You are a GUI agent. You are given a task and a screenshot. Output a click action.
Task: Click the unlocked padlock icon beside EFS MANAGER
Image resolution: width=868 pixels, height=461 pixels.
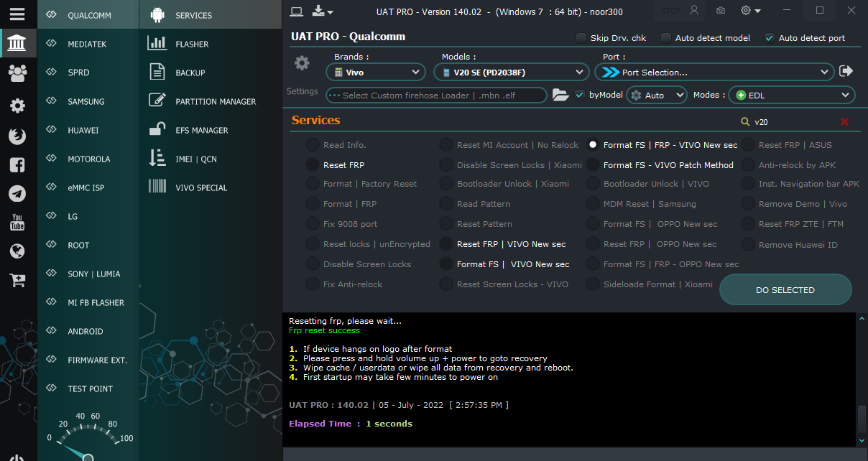(157, 129)
